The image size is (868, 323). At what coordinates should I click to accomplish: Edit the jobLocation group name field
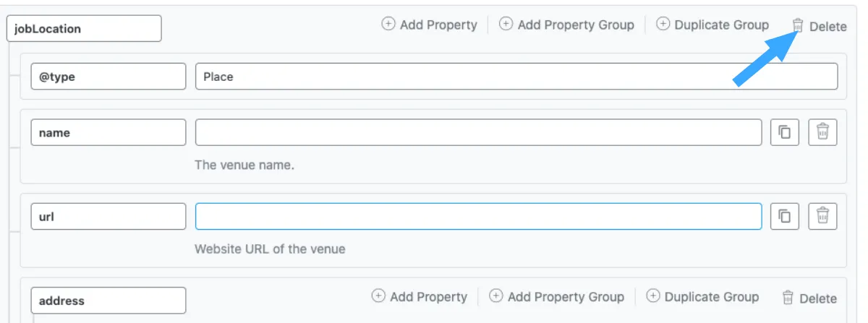[84, 29]
